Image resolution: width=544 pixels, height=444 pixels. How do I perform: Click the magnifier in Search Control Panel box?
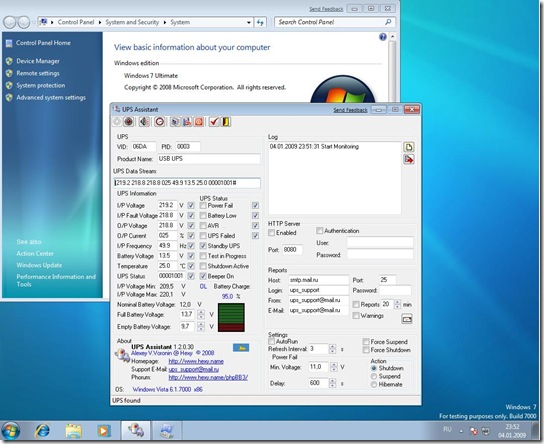(x=388, y=22)
